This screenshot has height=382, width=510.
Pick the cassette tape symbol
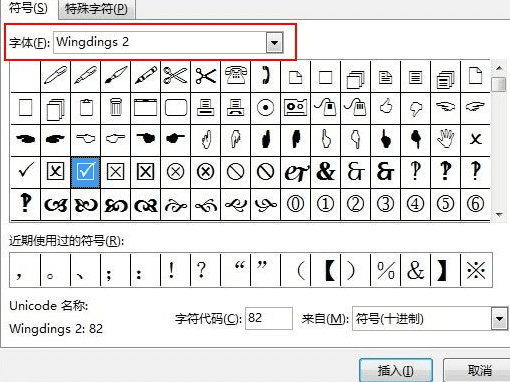click(296, 108)
